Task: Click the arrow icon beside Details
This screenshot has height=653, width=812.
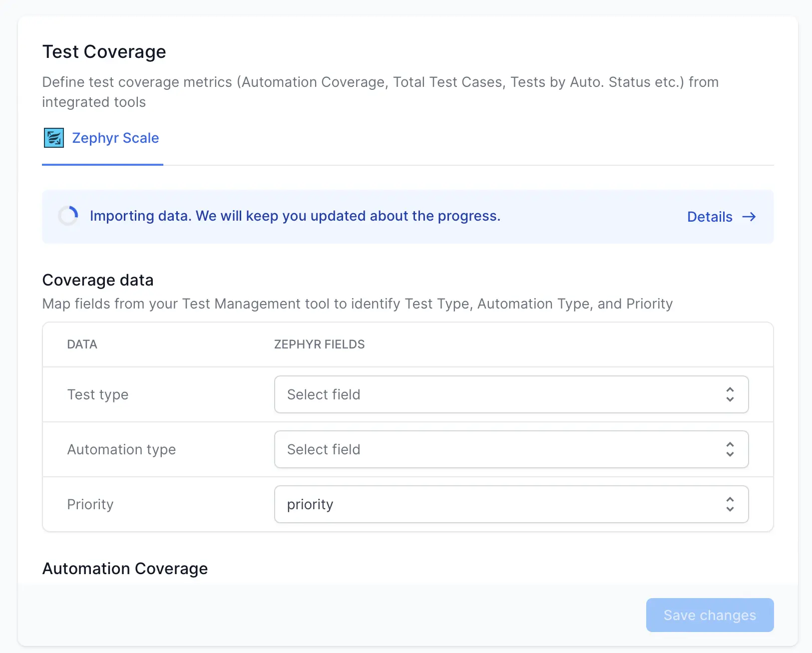Action: (x=749, y=217)
